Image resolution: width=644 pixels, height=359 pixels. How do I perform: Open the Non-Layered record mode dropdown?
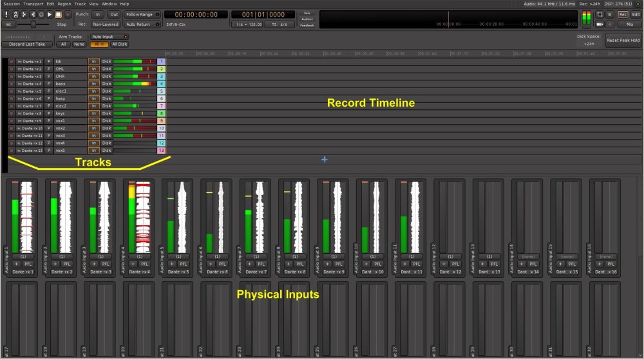click(104, 24)
